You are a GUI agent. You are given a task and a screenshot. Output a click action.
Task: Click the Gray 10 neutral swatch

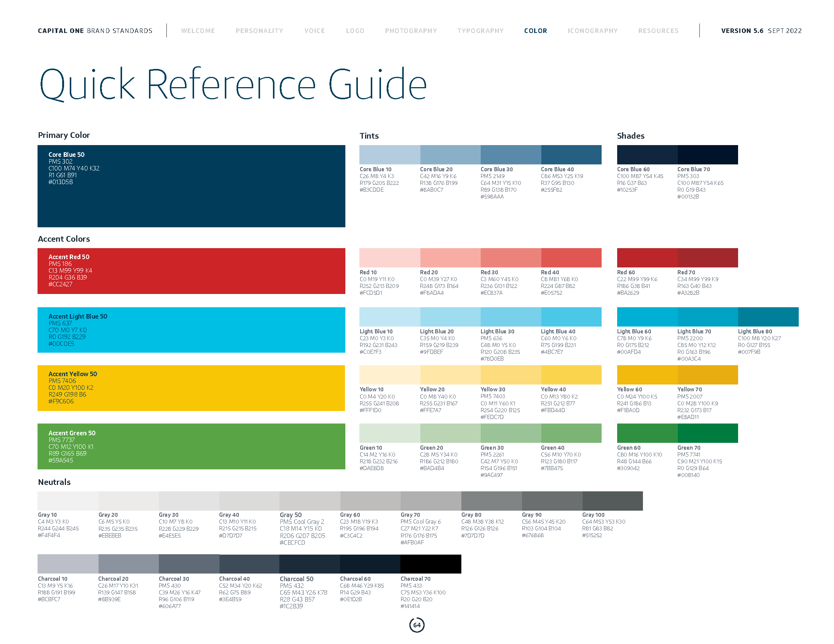click(68, 501)
